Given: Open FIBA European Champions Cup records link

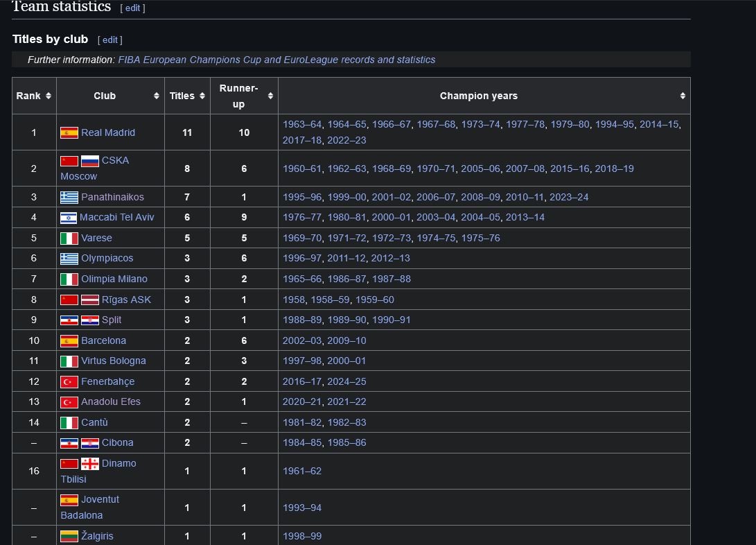Looking at the screenshot, I should 276,60.
